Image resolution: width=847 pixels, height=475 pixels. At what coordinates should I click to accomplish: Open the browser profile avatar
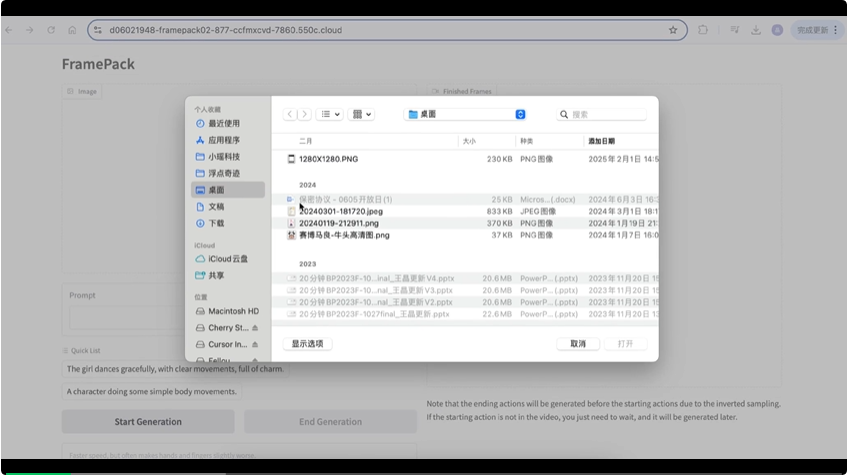click(777, 30)
